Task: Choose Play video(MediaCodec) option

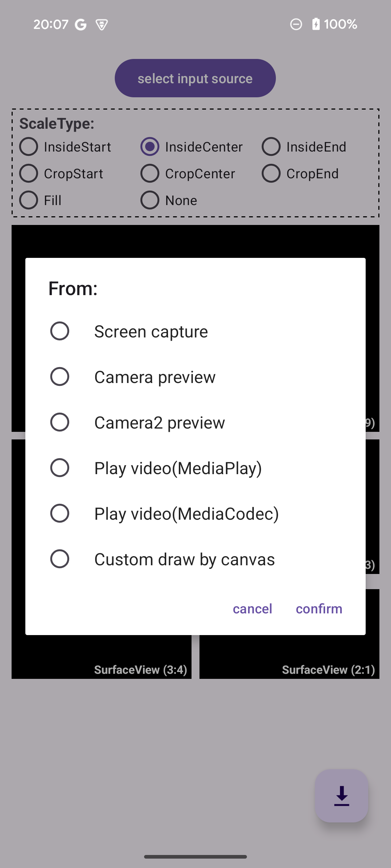Action: (x=195, y=514)
